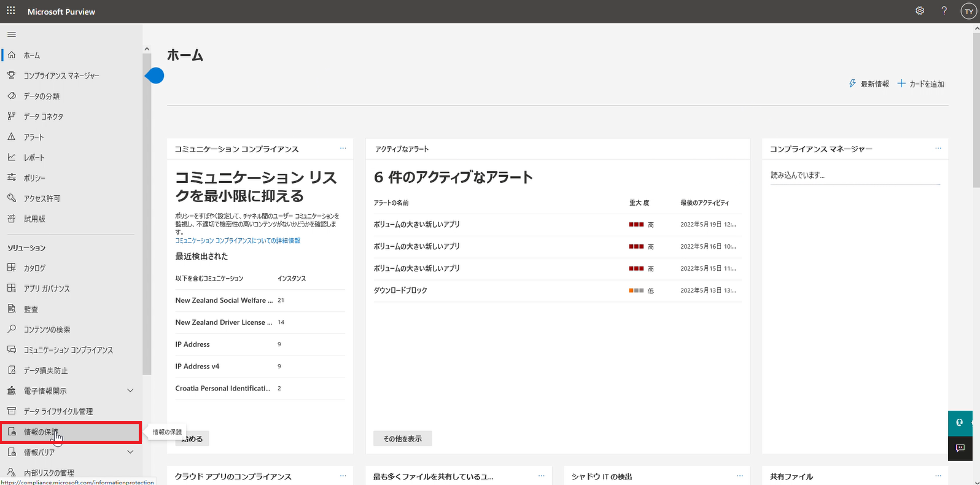The image size is (980, 485).
Task: Click the connector icon for データ コネクタ
Action: [11, 116]
